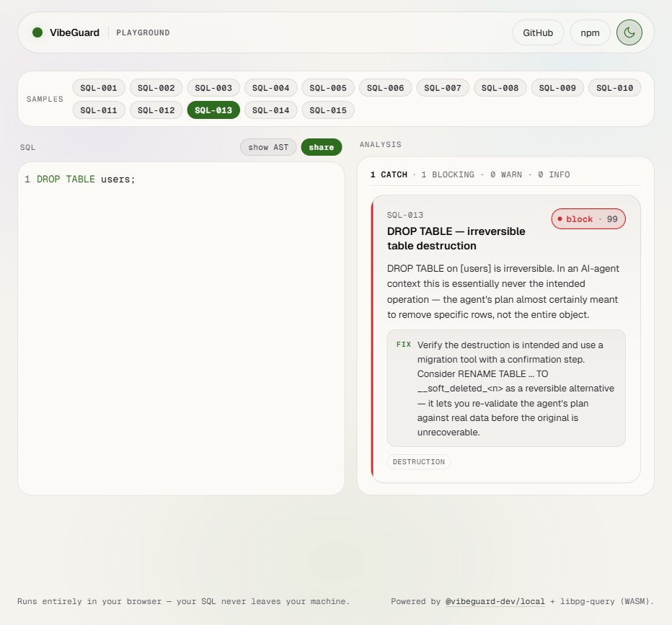Click the VibeGuard brand name
This screenshot has height=625, width=672.
coord(74,32)
